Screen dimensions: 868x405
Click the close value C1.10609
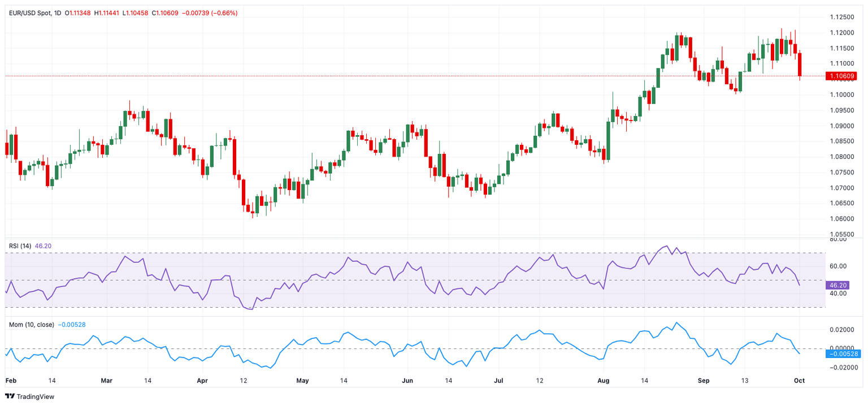pos(164,13)
